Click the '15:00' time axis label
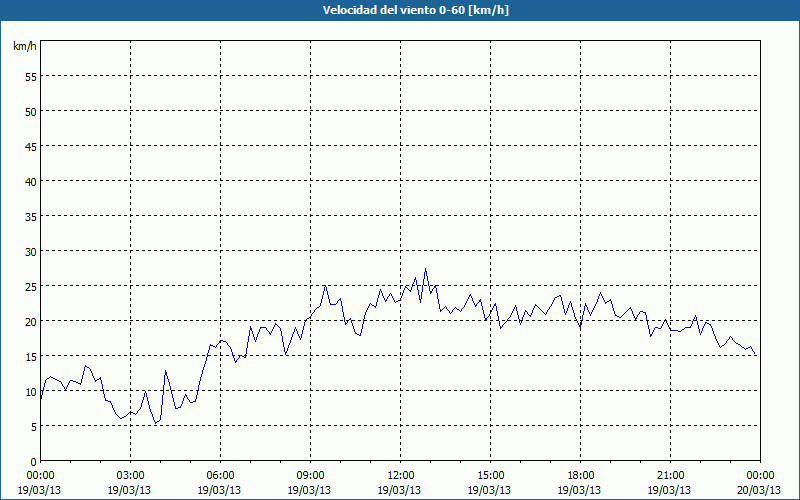 490,476
